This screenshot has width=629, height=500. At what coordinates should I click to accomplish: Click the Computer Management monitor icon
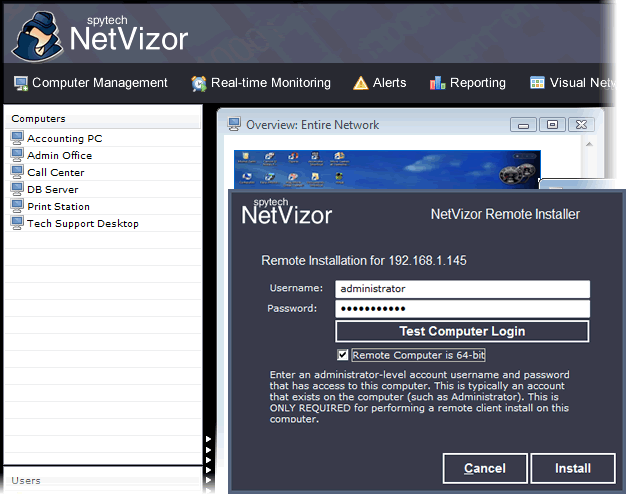pyautogui.click(x=20, y=83)
